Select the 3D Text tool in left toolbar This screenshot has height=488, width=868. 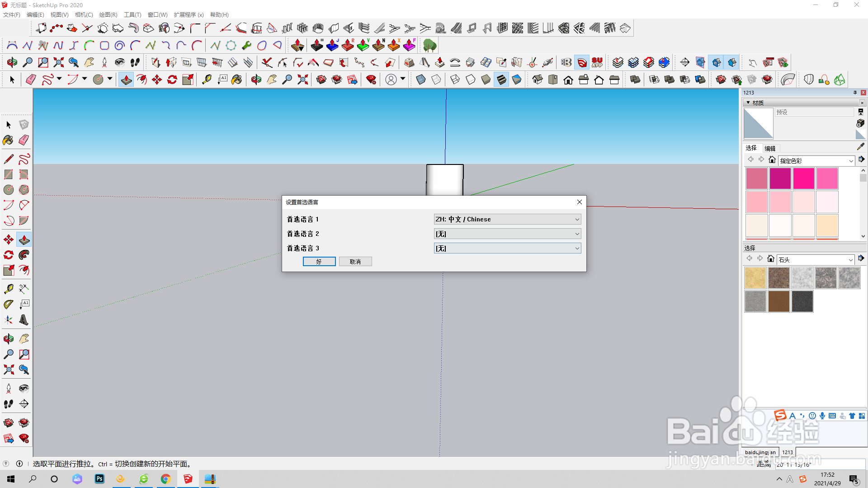coord(24,320)
